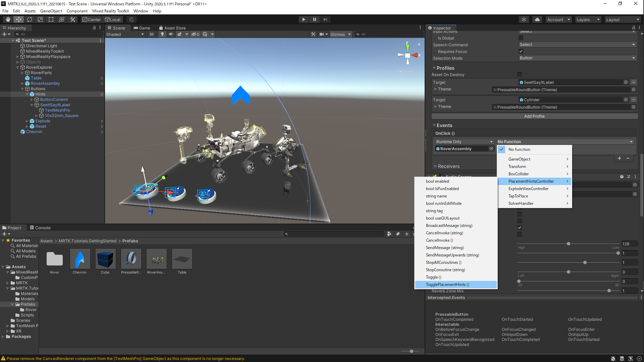The height and width of the screenshot is (362, 644).
Task: Toggle scene lighting bulb icon
Action: click(x=162, y=34)
